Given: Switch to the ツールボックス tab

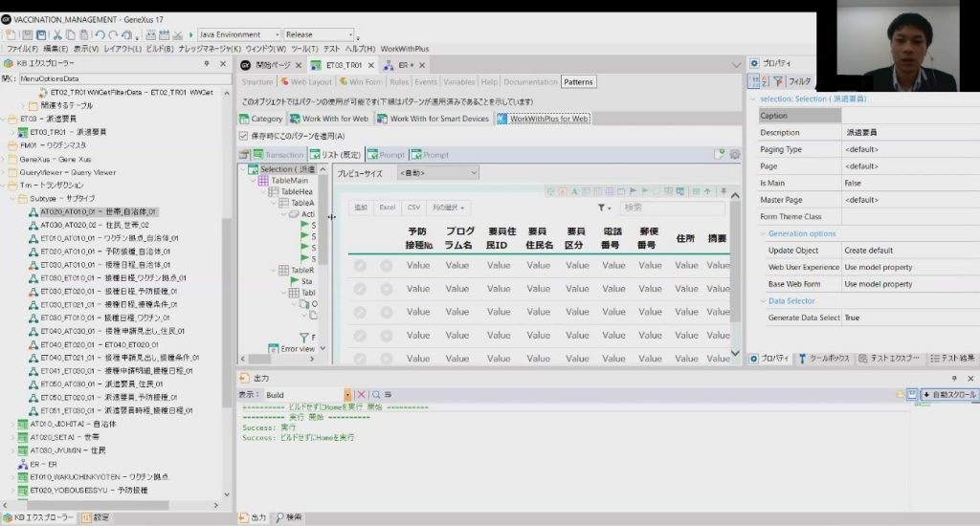Looking at the screenshot, I should [x=824, y=359].
